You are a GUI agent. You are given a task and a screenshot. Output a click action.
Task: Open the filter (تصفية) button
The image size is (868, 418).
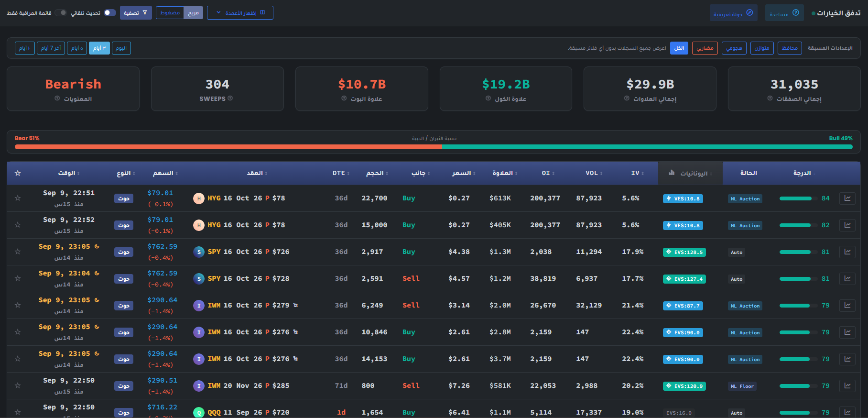(136, 13)
